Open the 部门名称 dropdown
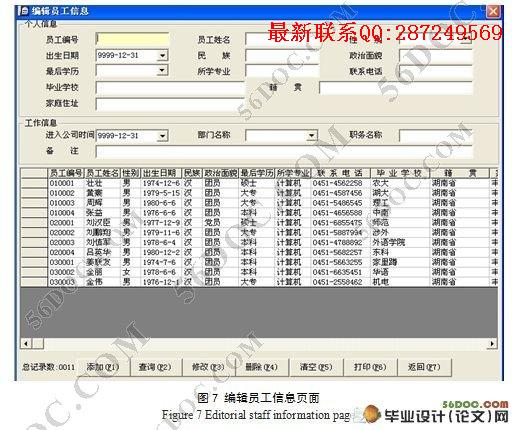The width and height of the screenshot is (517, 430). [311, 136]
